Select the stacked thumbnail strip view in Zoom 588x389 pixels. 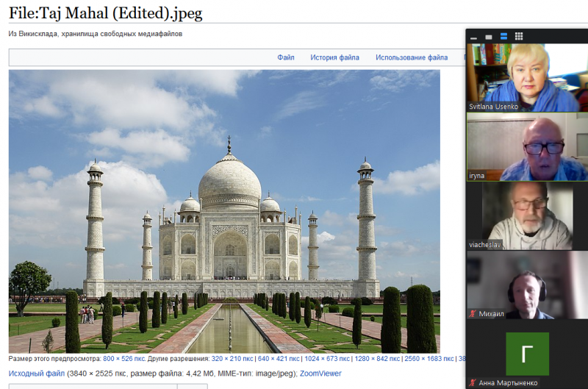[x=503, y=36]
